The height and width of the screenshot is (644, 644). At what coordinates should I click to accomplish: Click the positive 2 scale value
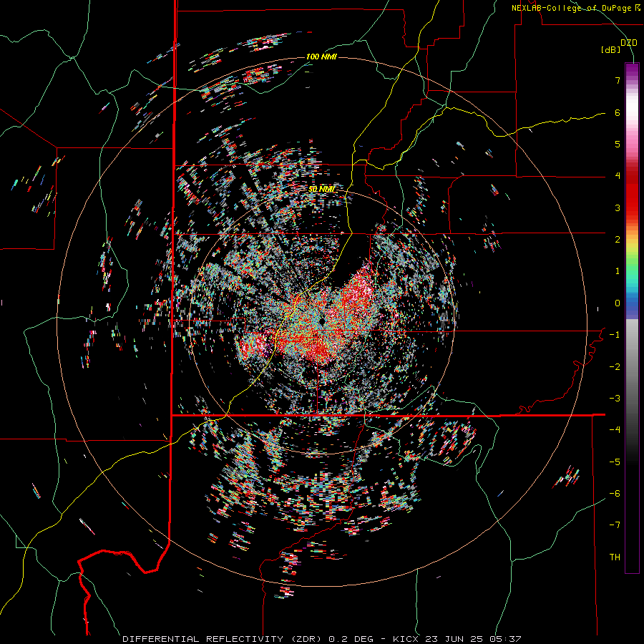click(618, 240)
